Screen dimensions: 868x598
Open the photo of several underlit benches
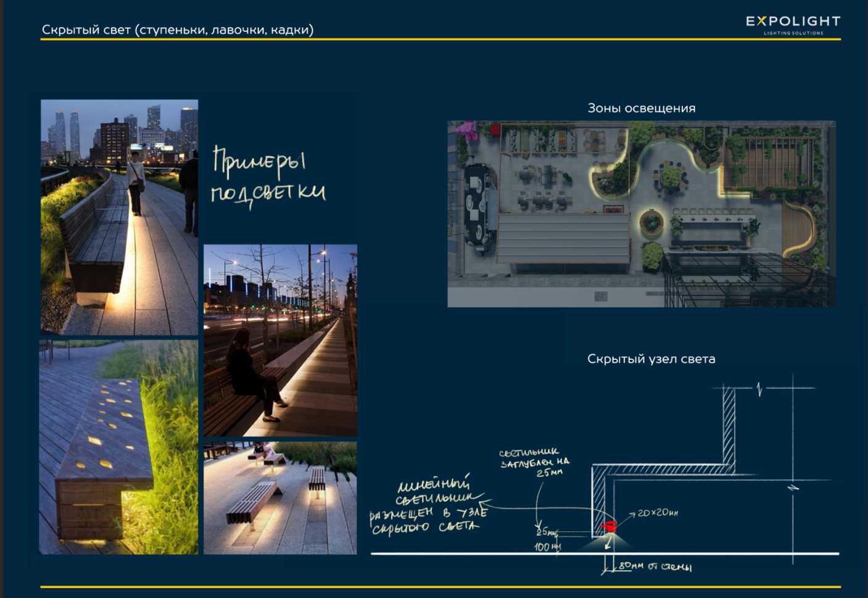(x=280, y=497)
